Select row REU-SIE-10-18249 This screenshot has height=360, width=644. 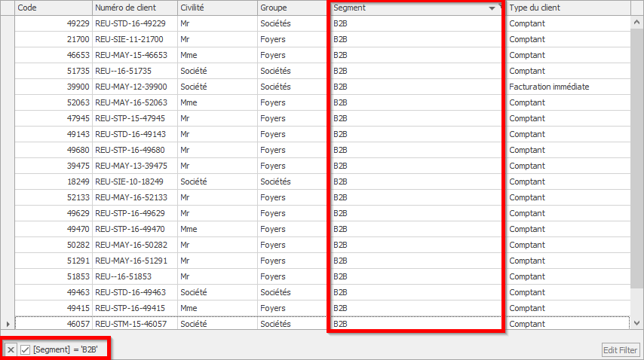click(x=323, y=182)
